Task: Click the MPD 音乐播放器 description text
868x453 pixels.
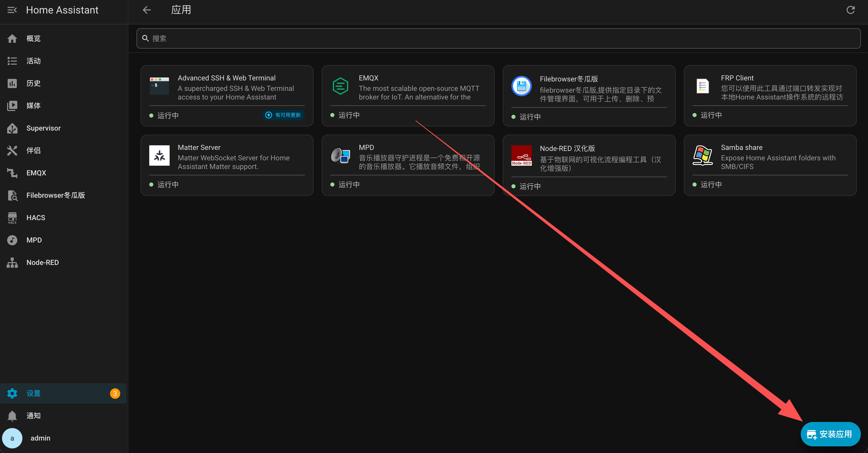Action: 419,162
